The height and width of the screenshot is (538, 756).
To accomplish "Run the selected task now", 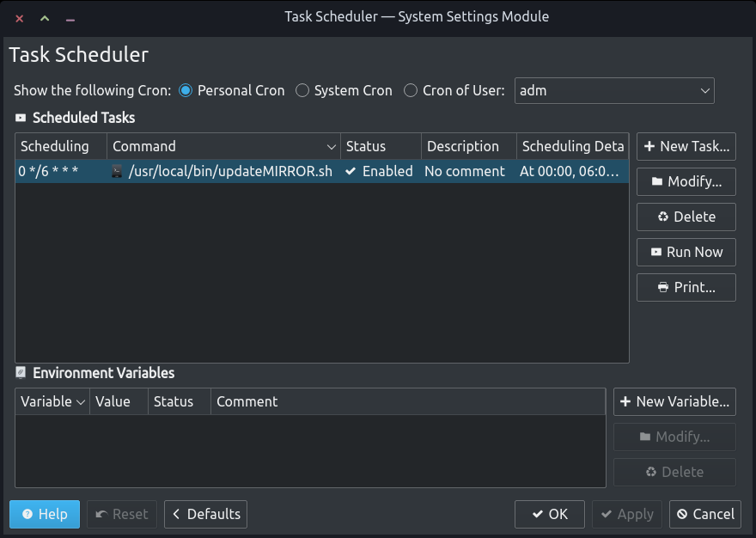I will click(686, 252).
